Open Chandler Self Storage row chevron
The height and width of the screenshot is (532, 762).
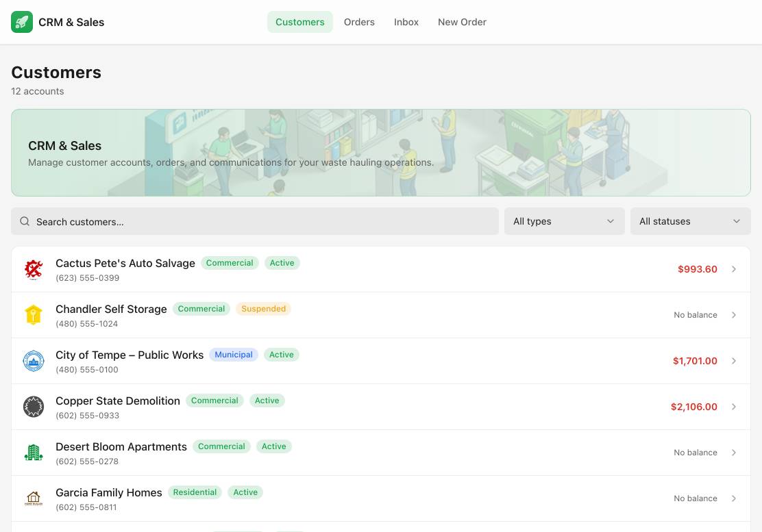point(734,315)
